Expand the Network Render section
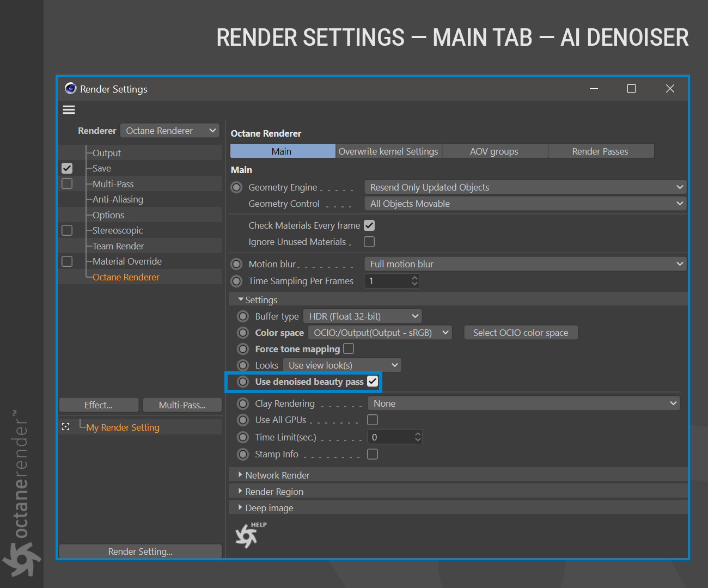 (x=241, y=475)
